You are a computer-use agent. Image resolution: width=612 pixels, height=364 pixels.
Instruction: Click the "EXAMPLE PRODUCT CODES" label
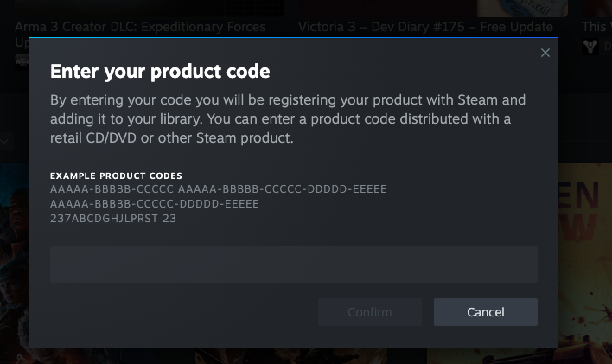(116, 176)
